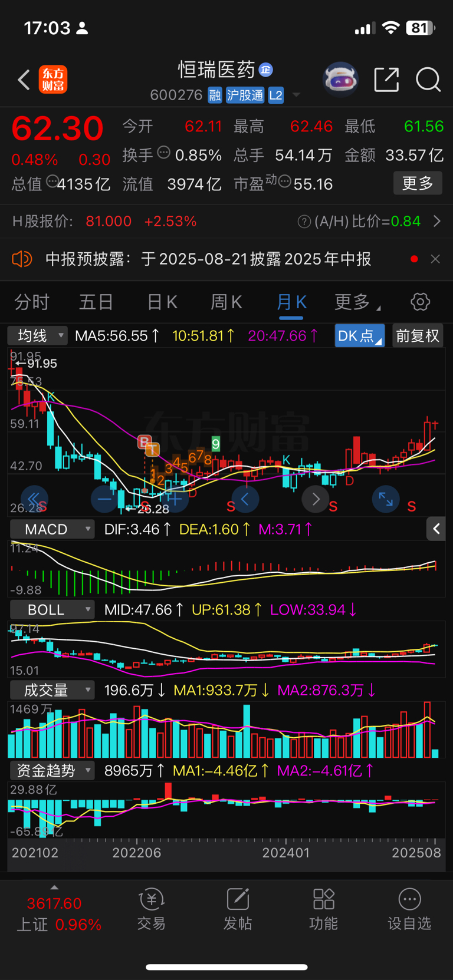The height and width of the screenshot is (980, 453).
Task: Tap the 62.30 current price
Action: pyautogui.click(x=57, y=128)
